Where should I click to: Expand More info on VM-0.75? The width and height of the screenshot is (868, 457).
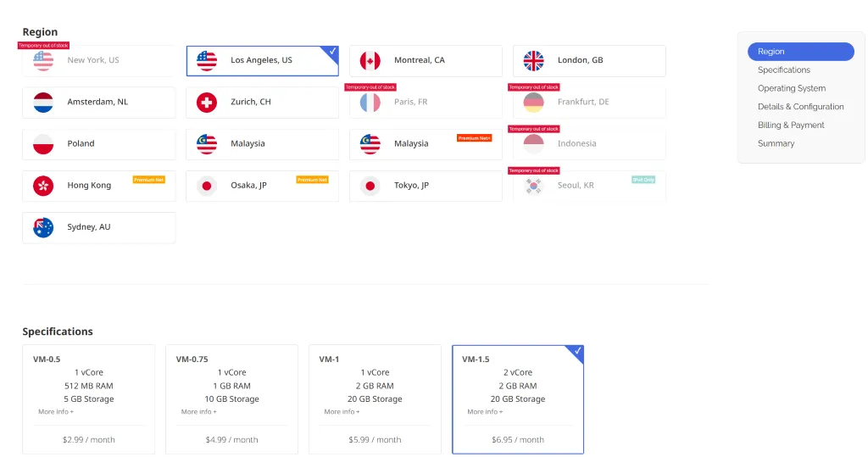click(198, 411)
